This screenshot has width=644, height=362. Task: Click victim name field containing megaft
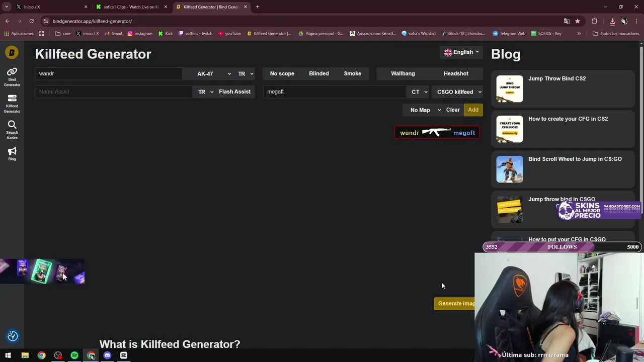[334, 92]
